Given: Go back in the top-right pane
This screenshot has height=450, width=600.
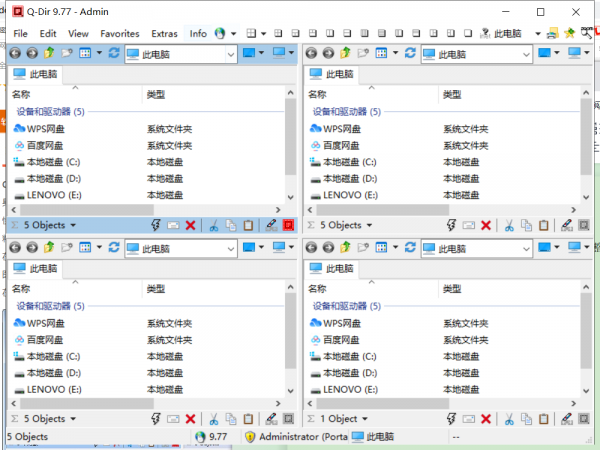Looking at the screenshot, I should point(311,53).
